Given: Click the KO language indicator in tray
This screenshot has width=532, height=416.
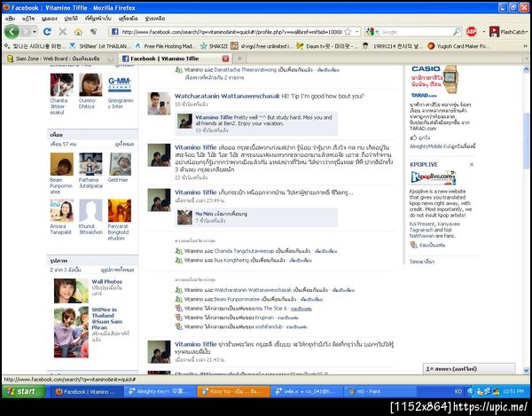Looking at the screenshot, I should click(x=458, y=391).
